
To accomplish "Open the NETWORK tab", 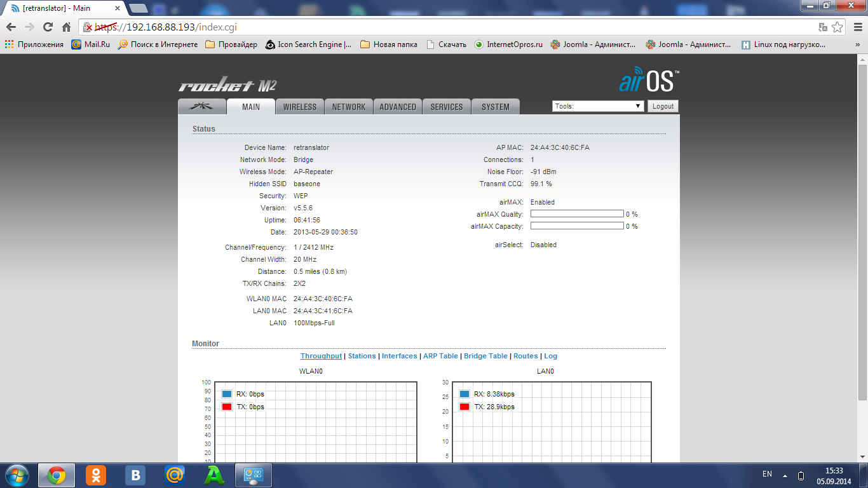I will pyautogui.click(x=349, y=107).
